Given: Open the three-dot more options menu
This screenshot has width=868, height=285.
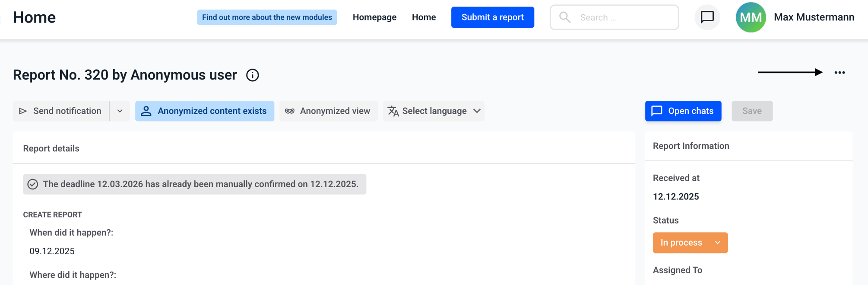Looking at the screenshot, I should tap(839, 73).
